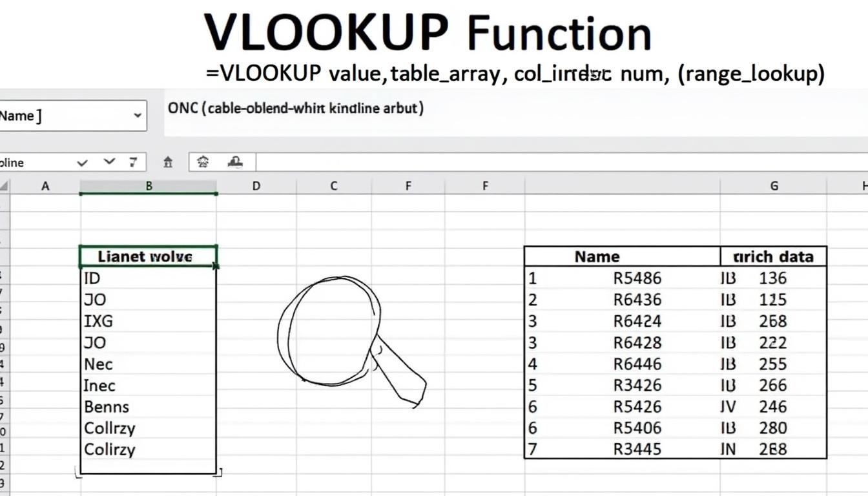Open the Name box dropdown arrow

pos(138,116)
